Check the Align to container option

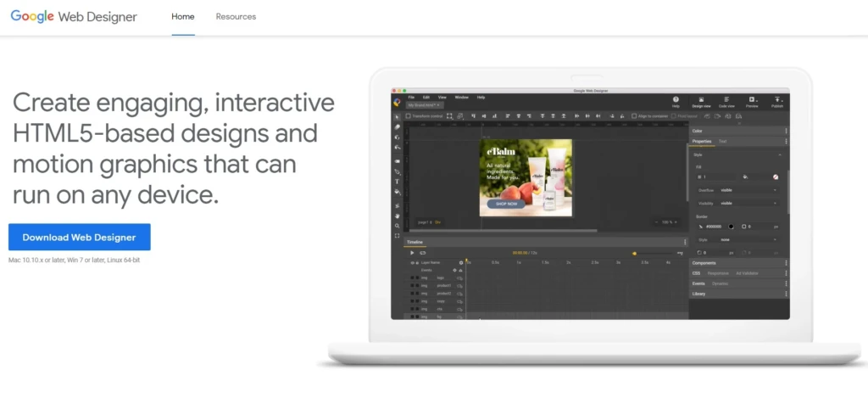click(x=634, y=116)
